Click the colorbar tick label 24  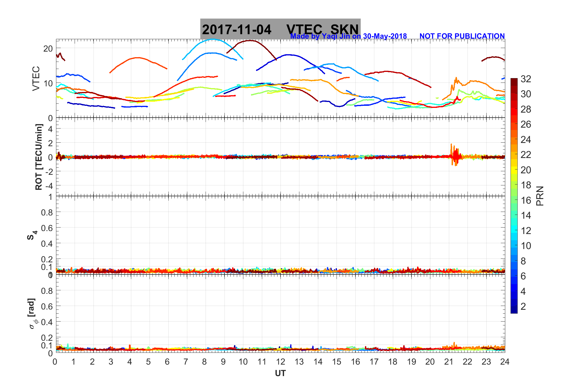[x=526, y=140]
